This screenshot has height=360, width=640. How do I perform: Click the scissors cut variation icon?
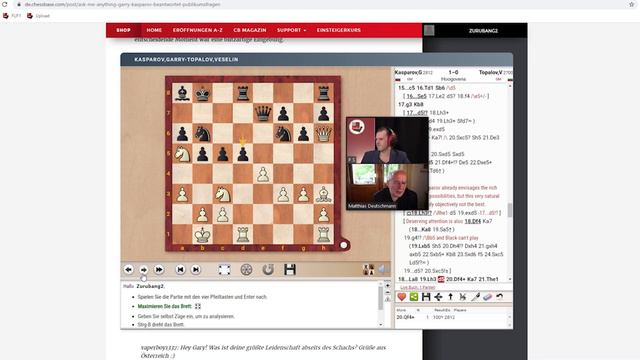(x=463, y=297)
